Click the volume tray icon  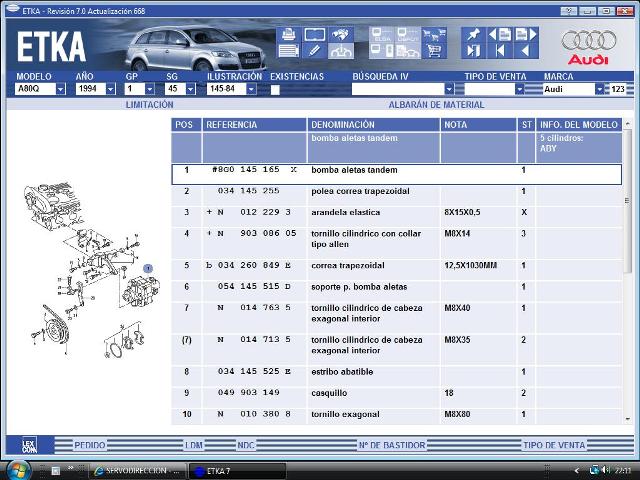coord(606,470)
